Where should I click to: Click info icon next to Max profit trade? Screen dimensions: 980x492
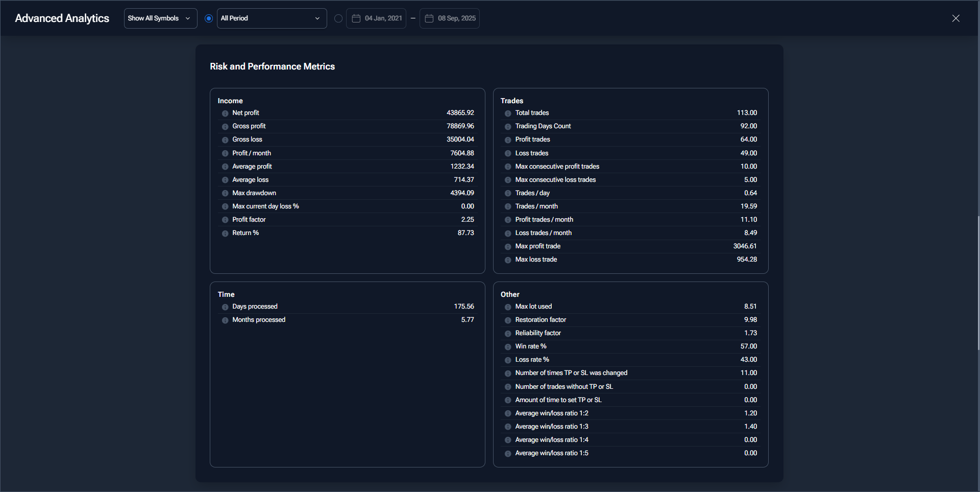pyautogui.click(x=508, y=247)
